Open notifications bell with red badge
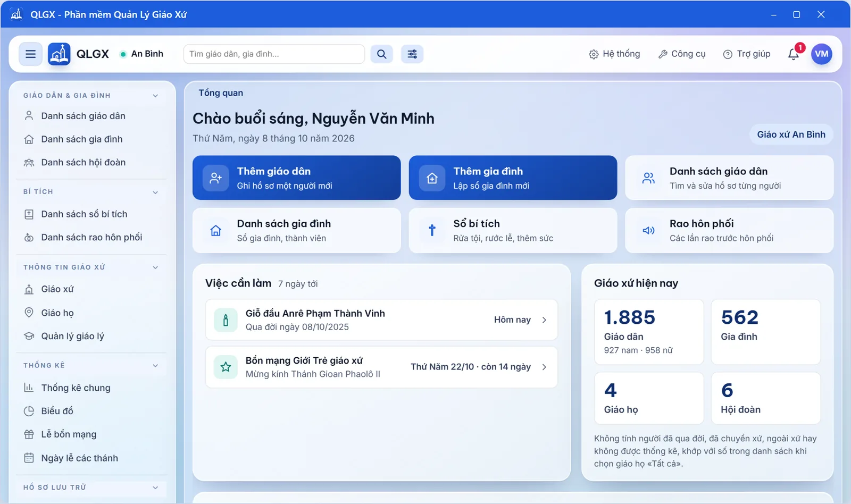Screen dimensions: 851x504 point(794,54)
